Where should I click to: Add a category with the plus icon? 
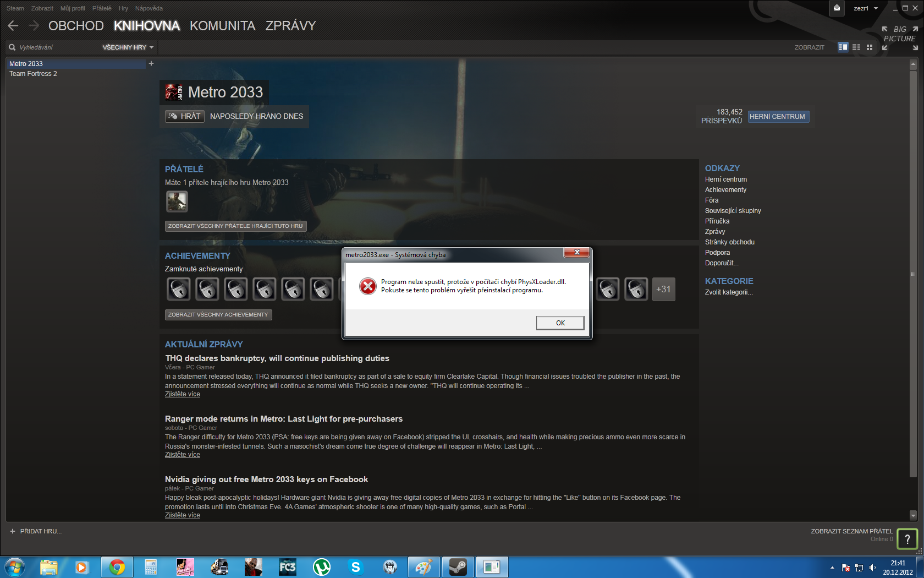(x=151, y=63)
